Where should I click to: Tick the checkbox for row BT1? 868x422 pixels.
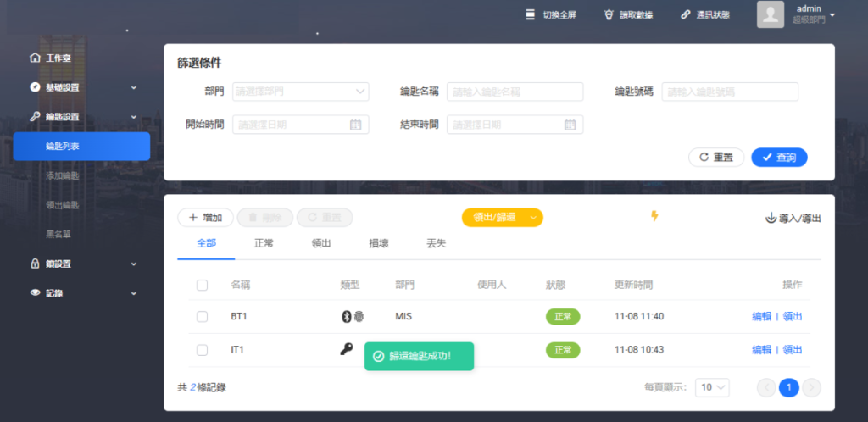click(202, 316)
